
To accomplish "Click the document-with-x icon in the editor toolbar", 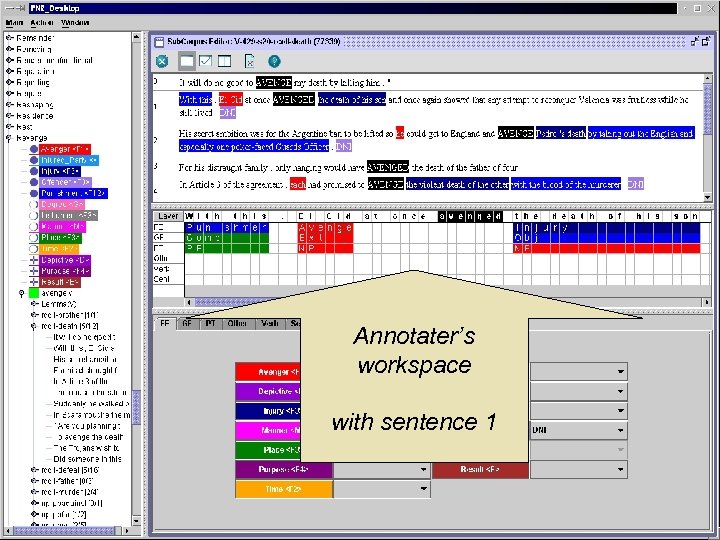I will [x=249, y=61].
